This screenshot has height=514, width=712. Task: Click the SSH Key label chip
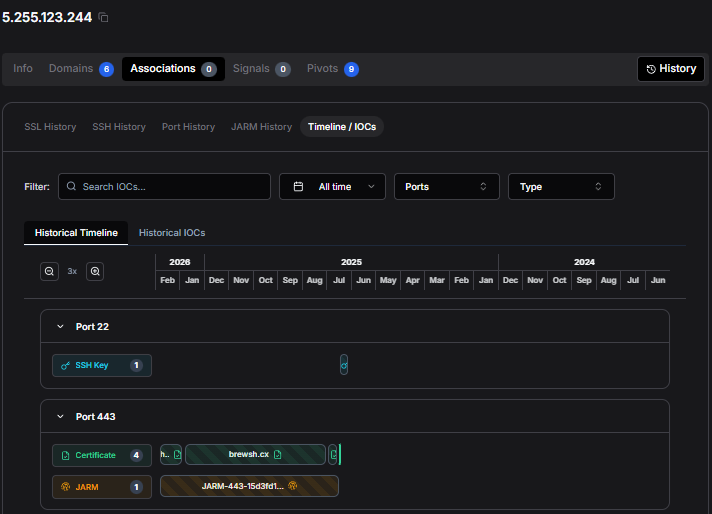click(x=102, y=366)
